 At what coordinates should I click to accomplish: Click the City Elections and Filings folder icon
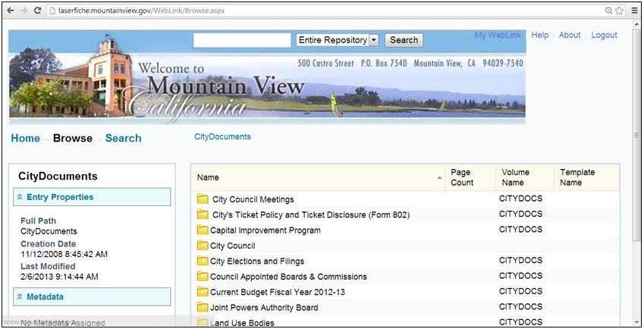pyautogui.click(x=203, y=261)
